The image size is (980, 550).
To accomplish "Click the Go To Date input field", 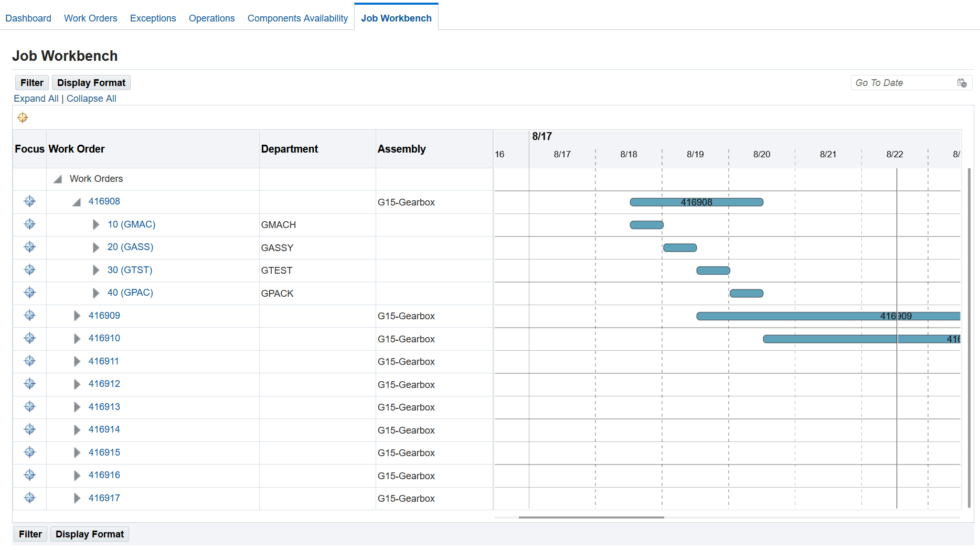I will coord(904,83).
